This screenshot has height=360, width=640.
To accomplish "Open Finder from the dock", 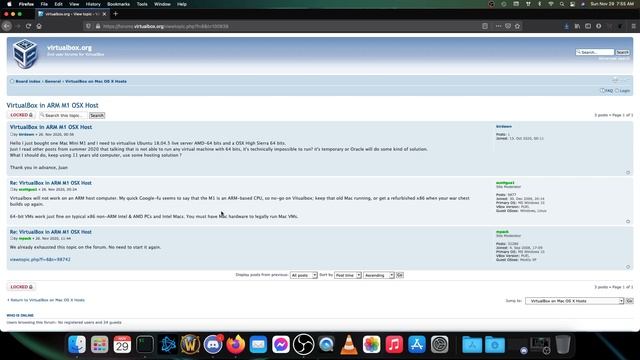I will [77, 345].
